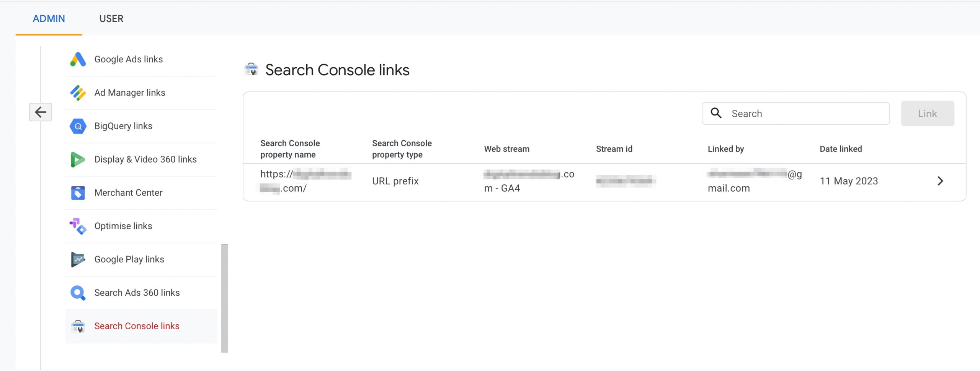Click the Ad Manager icon

78,93
